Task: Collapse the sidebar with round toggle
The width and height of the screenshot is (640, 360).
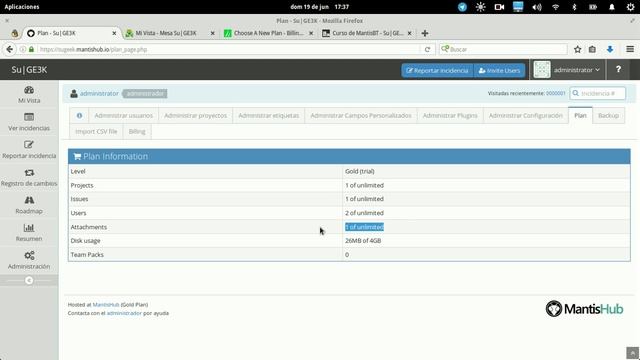Action: coord(29,280)
